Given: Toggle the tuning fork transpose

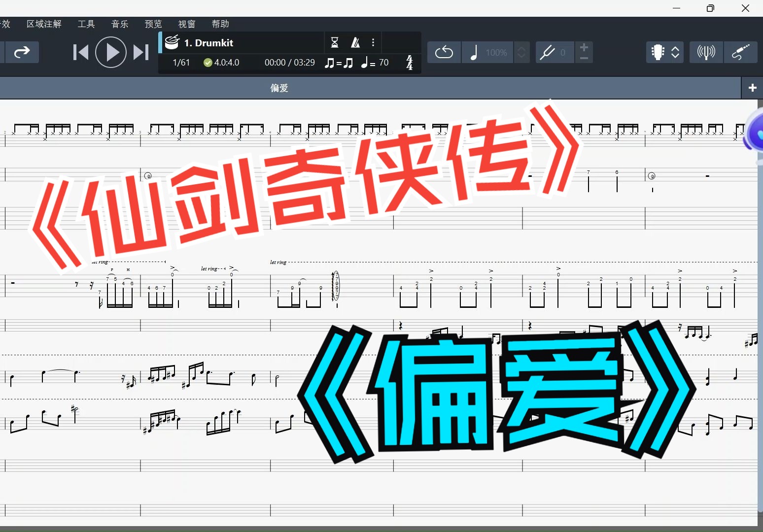Looking at the screenshot, I should click(x=547, y=52).
